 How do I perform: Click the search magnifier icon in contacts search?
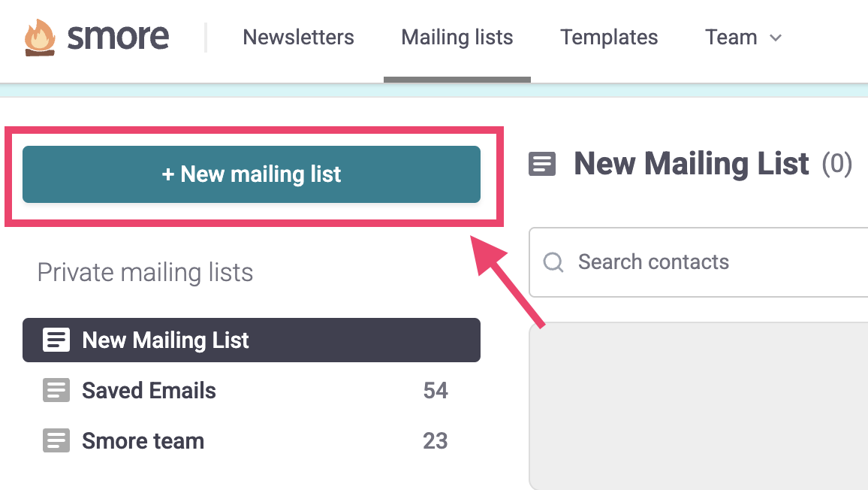[x=553, y=262]
